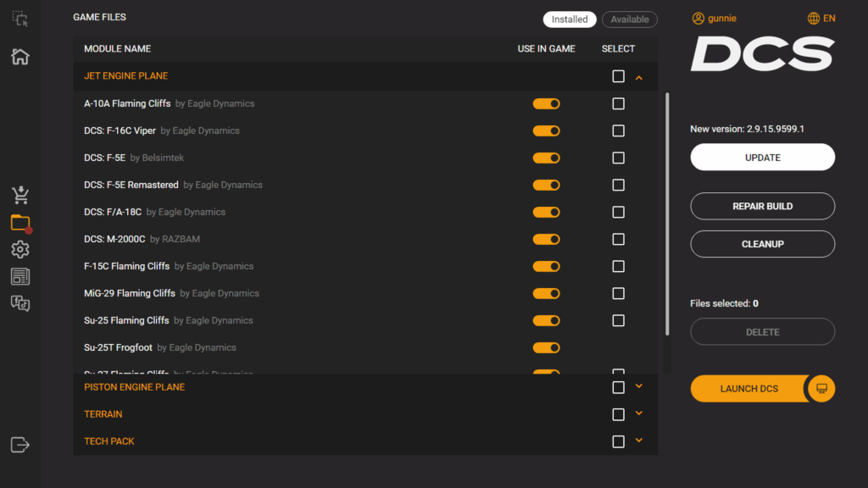Toggle MiG-29 Flaming Cliffs switch

coord(547,293)
